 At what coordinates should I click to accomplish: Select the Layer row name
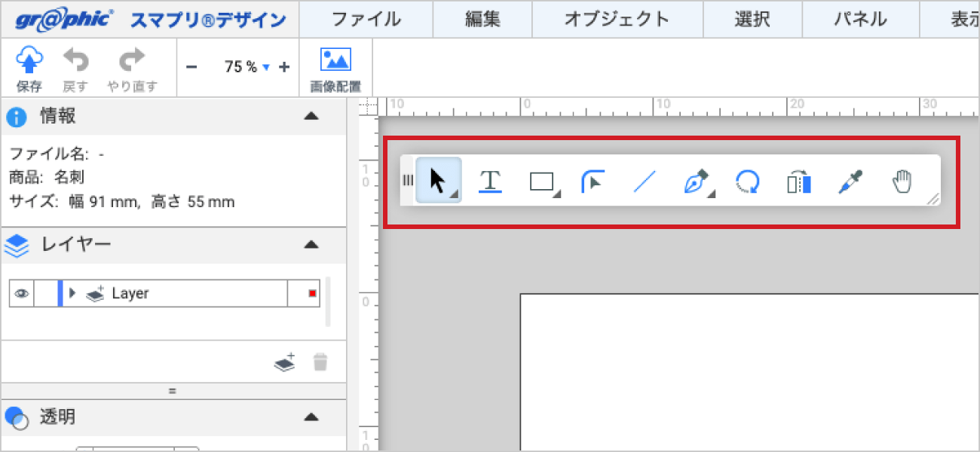[130, 294]
